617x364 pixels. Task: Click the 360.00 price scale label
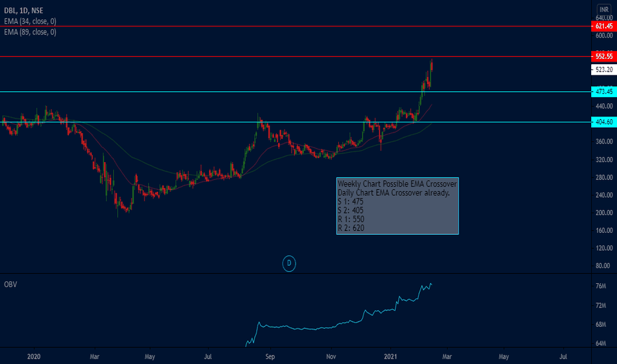(x=604, y=141)
